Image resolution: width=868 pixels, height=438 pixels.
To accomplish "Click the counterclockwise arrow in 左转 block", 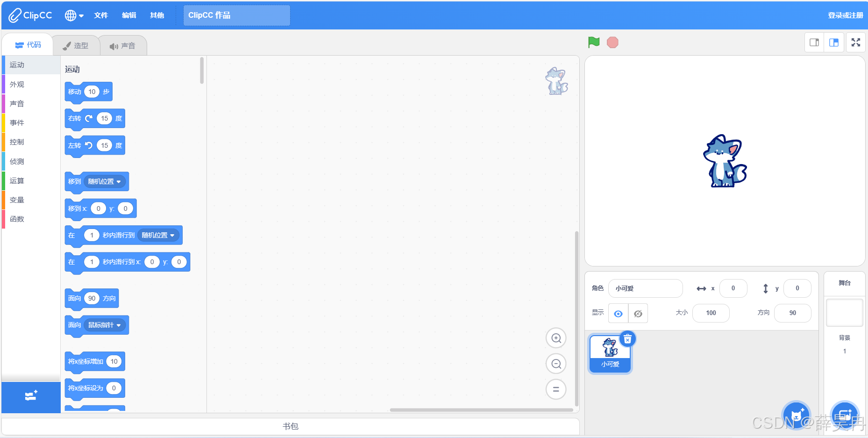I will [x=89, y=145].
